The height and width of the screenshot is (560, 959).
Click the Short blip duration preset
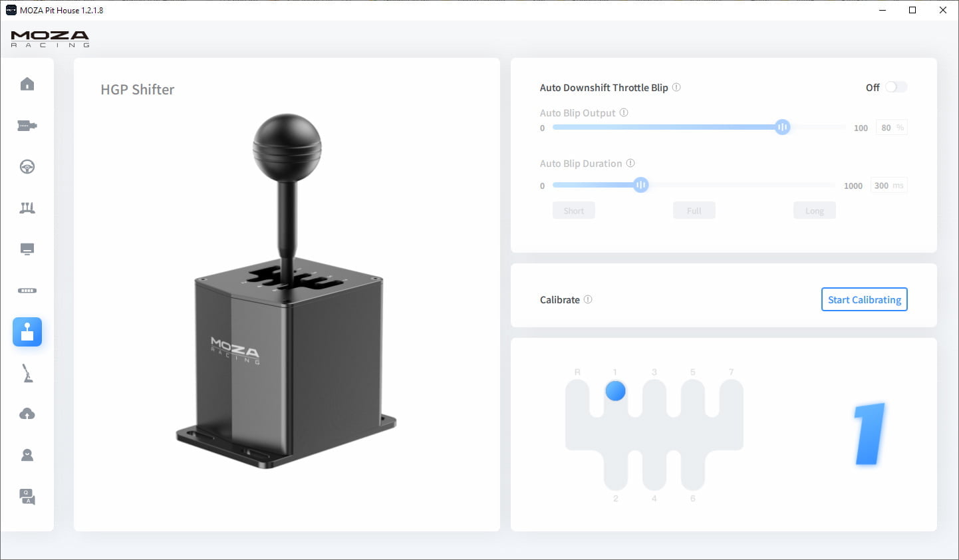pos(573,211)
